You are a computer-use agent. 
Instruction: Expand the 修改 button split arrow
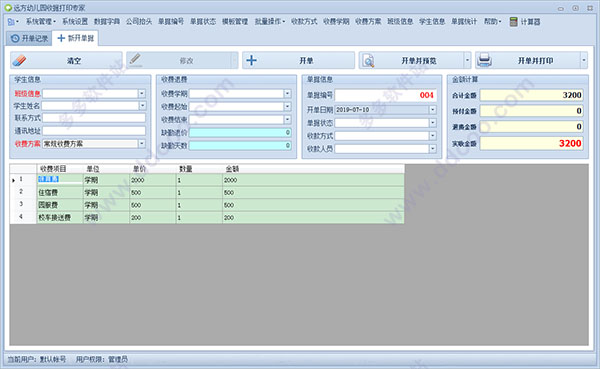(235, 60)
